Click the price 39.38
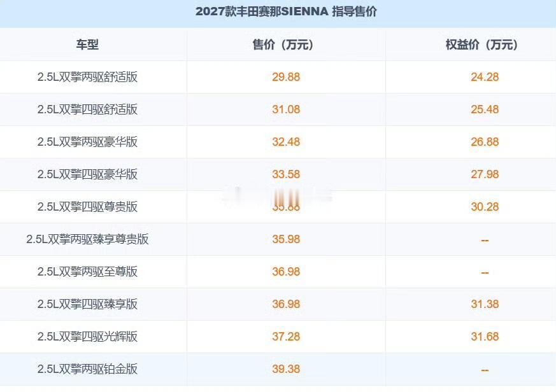 286,369
